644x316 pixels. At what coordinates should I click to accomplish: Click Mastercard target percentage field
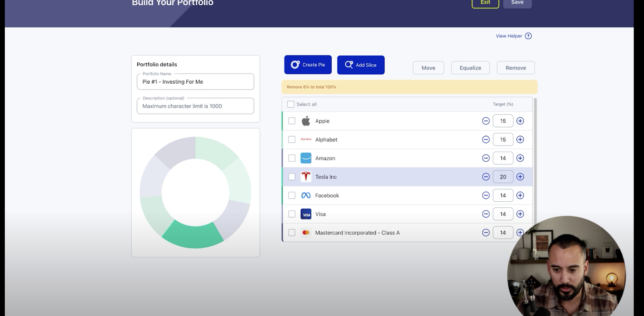pos(503,232)
